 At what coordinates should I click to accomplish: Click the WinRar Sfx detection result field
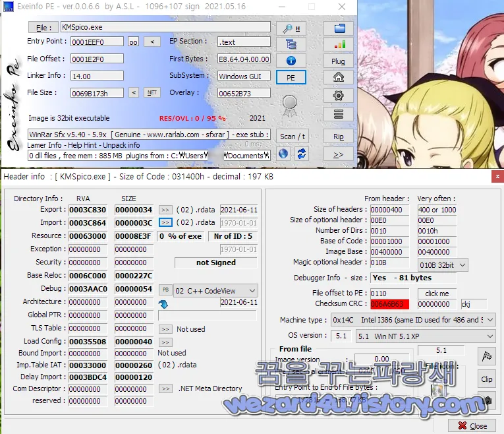(149, 135)
